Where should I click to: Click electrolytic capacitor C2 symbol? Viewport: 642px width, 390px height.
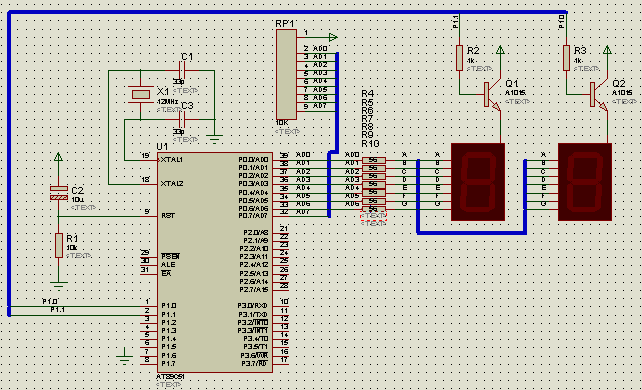click(x=59, y=193)
